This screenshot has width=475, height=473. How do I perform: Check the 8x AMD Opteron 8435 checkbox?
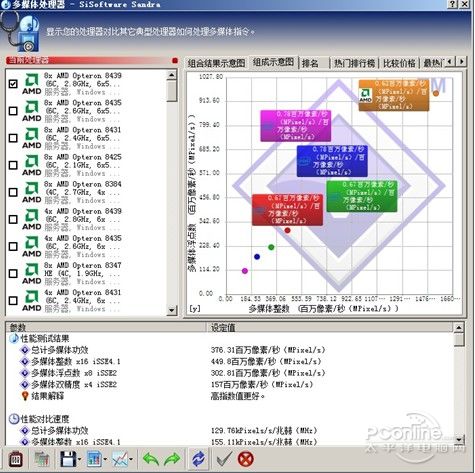13,111
